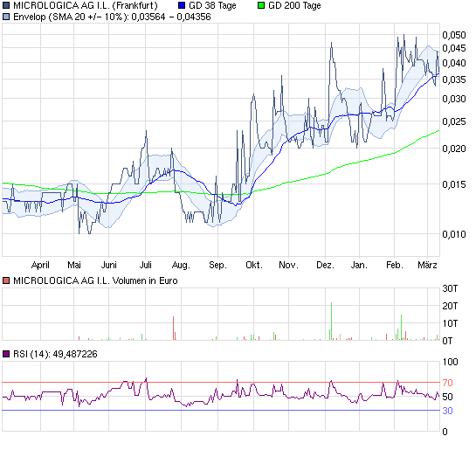Select the März month label
This screenshot has width=476, height=450.
tap(427, 265)
